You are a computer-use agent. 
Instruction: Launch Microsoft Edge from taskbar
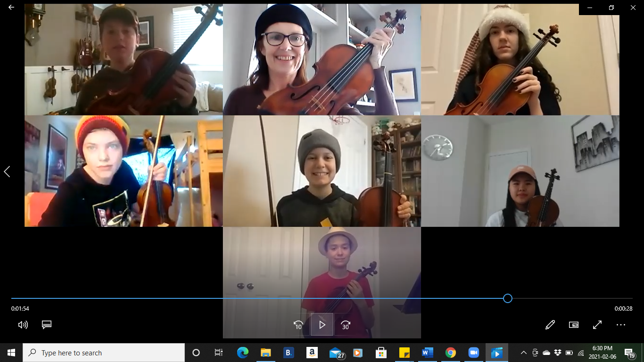pos(242,353)
